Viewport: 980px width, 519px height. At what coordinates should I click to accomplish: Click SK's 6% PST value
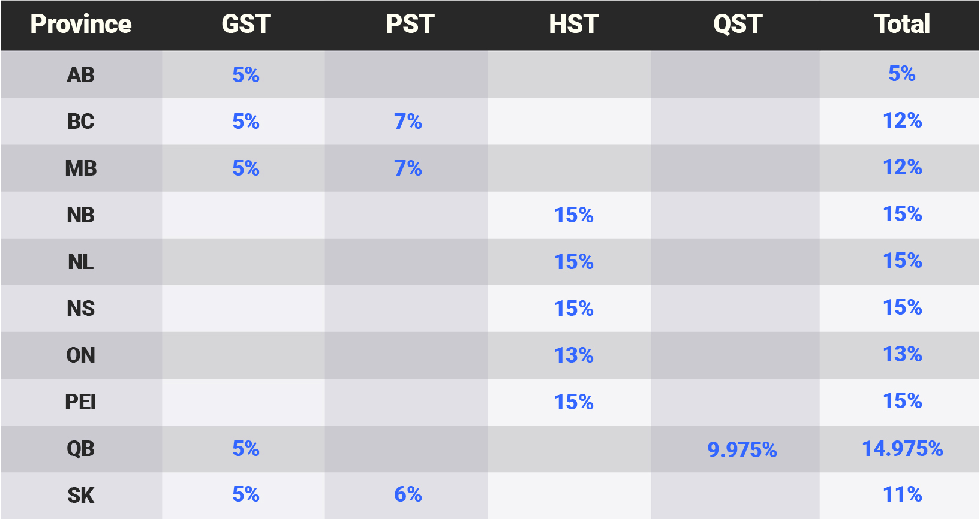[x=408, y=494]
